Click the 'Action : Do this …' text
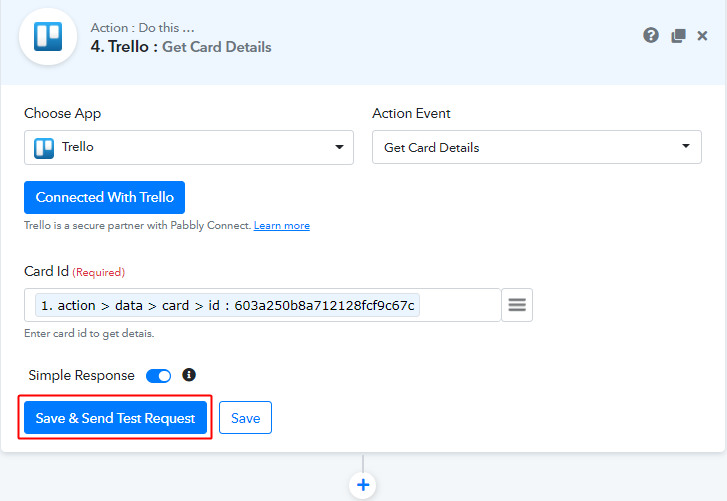 [142, 28]
